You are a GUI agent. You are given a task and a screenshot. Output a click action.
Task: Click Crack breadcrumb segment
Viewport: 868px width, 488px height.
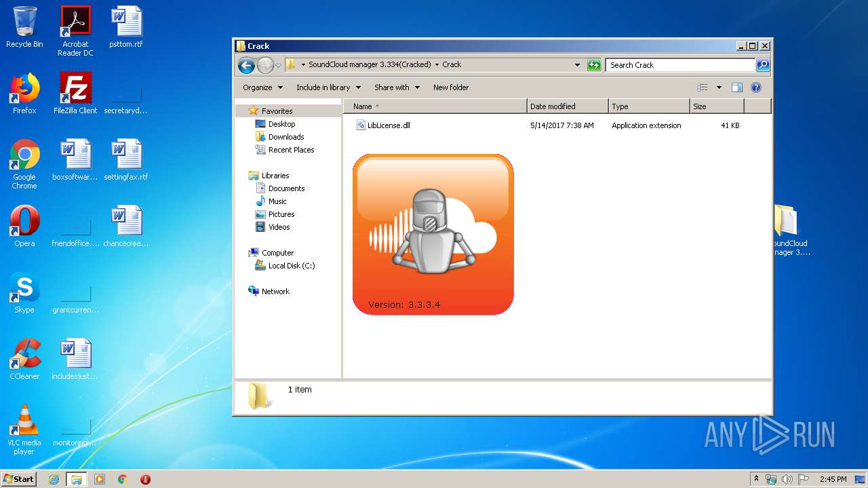(x=452, y=65)
